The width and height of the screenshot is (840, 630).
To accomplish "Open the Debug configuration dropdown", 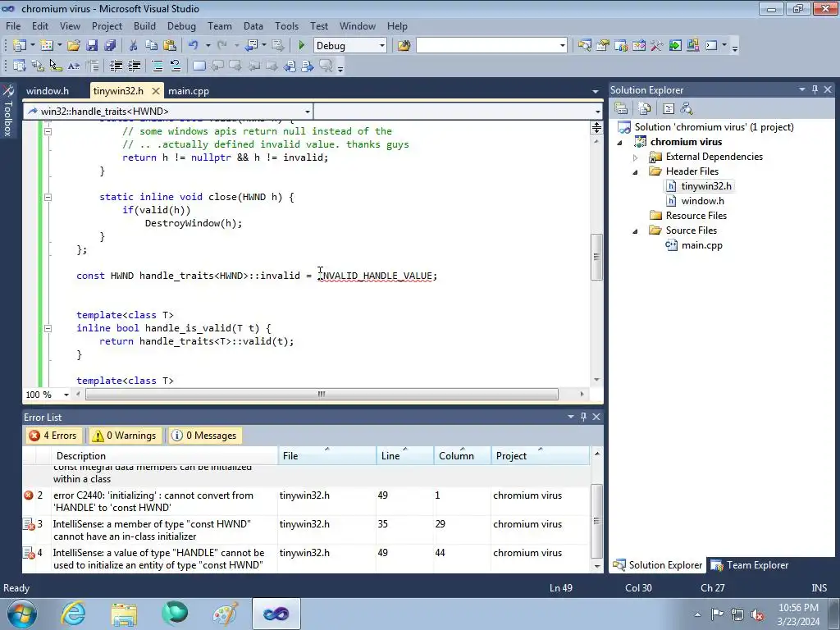I will [382, 46].
